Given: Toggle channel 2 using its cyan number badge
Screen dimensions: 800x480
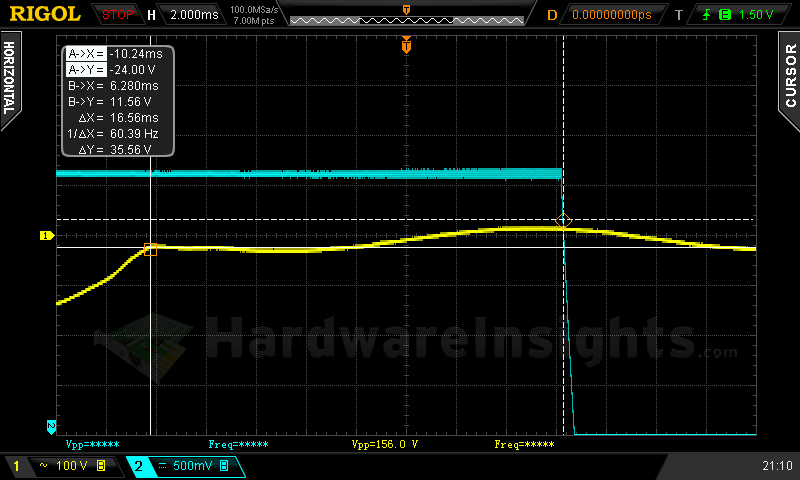Looking at the screenshot, I should (x=138, y=466).
